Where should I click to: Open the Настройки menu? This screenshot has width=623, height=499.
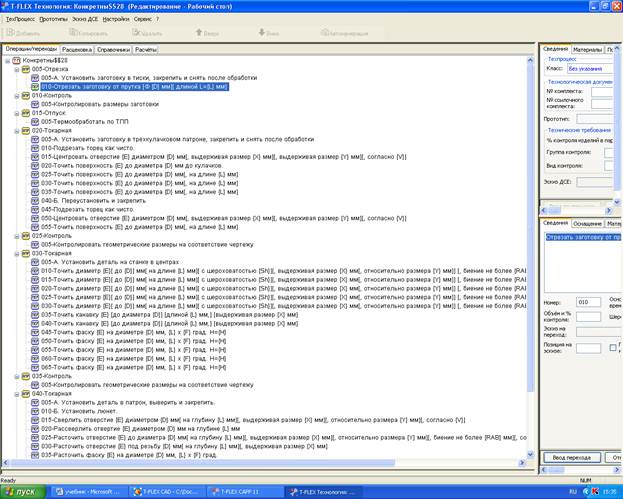click(x=116, y=19)
